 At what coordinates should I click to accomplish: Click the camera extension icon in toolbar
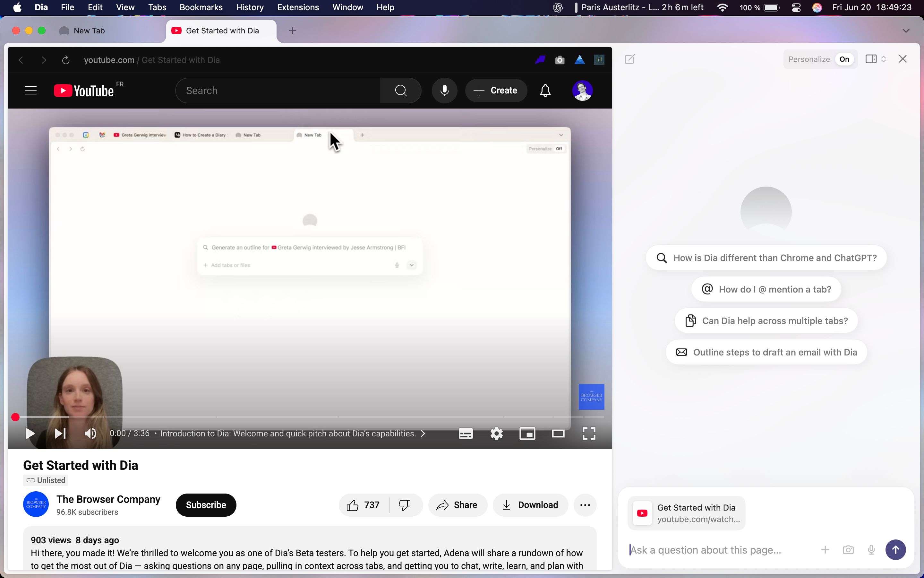(559, 60)
